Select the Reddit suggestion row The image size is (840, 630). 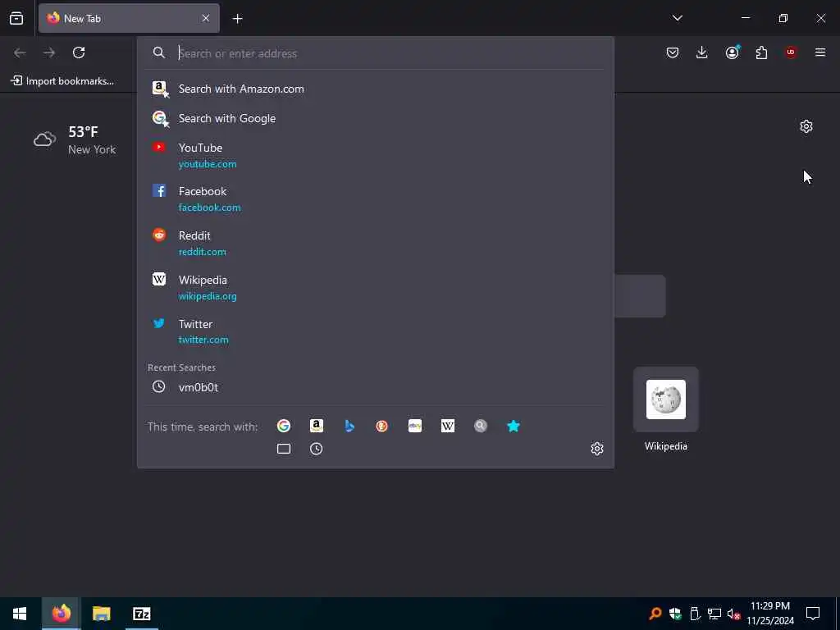[375, 243]
